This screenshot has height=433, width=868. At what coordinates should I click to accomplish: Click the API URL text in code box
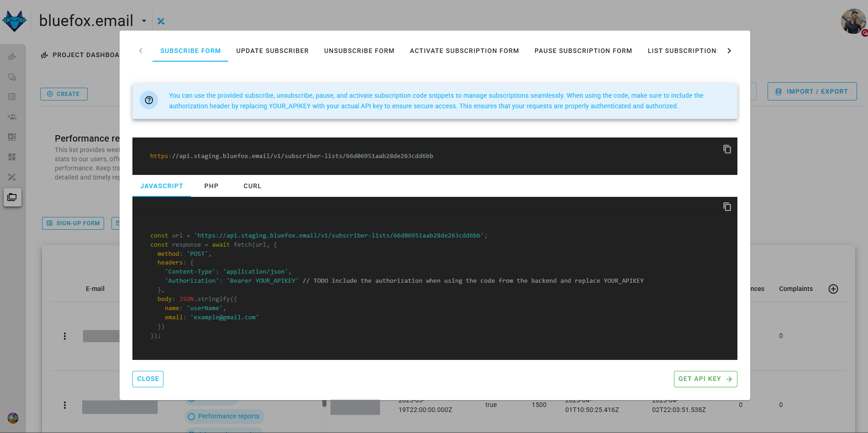pyautogui.click(x=292, y=156)
